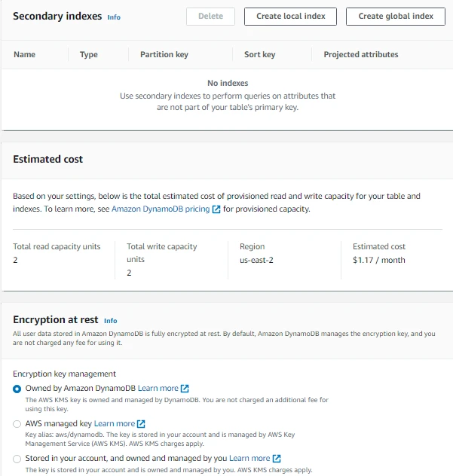The width and height of the screenshot is (453, 476).
Task: Click Learn more for AWS managed key
Action: tap(115, 424)
